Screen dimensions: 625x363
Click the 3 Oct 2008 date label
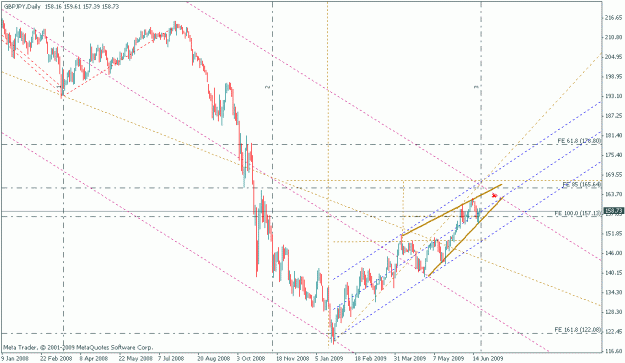pyautogui.click(x=251, y=358)
